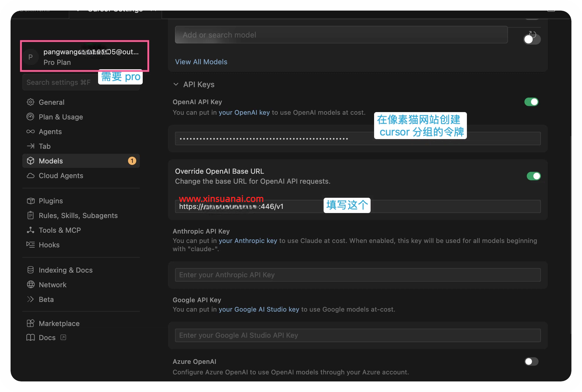
Task: Click the Anthropic API Key input
Action: coord(358,275)
